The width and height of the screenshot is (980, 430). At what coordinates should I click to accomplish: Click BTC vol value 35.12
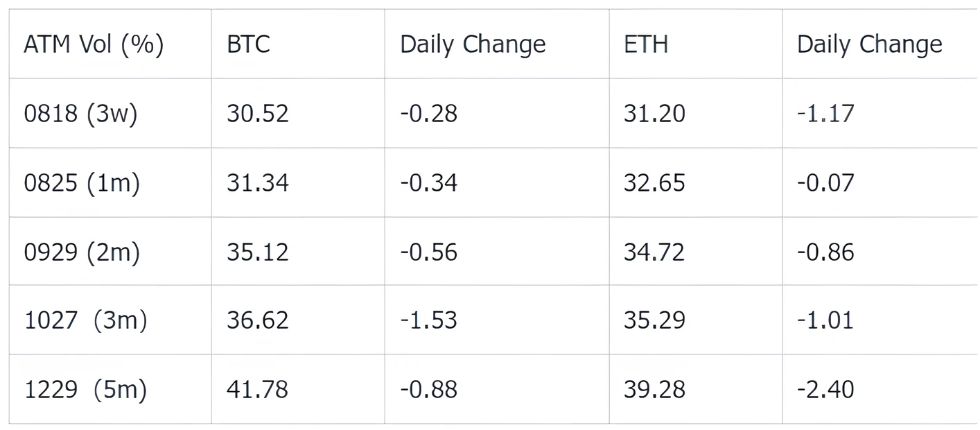[x=258, y=252]
